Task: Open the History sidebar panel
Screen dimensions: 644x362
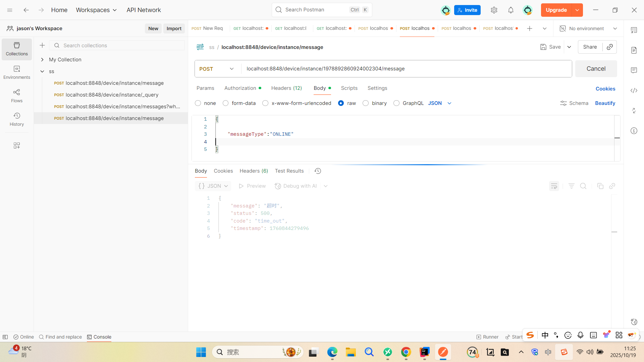Action: [x=17, y=119]
